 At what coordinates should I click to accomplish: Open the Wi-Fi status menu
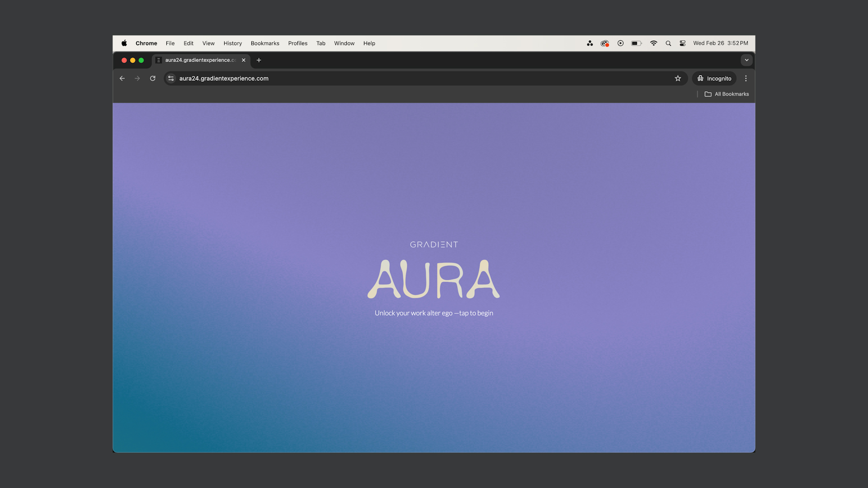pos(654,43)
